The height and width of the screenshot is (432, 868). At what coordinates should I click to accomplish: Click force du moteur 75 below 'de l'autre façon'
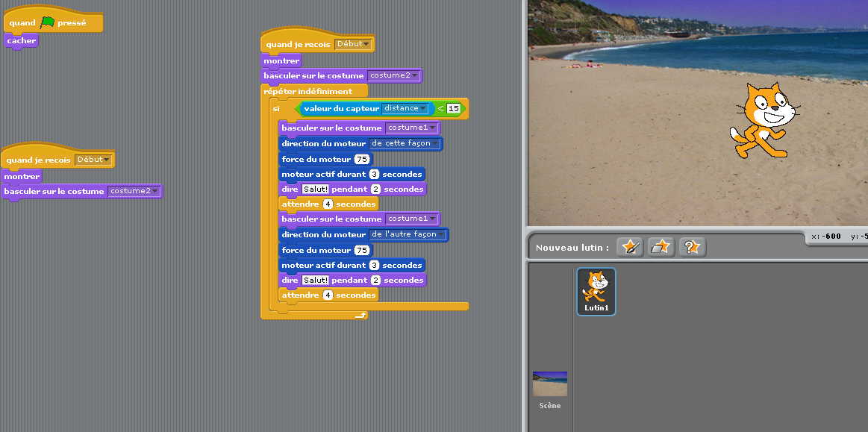362,251
